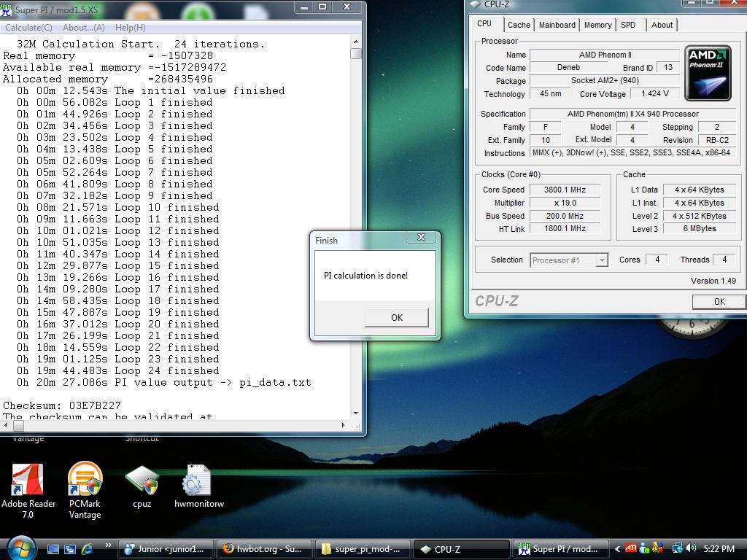Launch Internet Explorer from quick launch
The width and height of the screenshot is (747, 560).
[x=87, y=549]
